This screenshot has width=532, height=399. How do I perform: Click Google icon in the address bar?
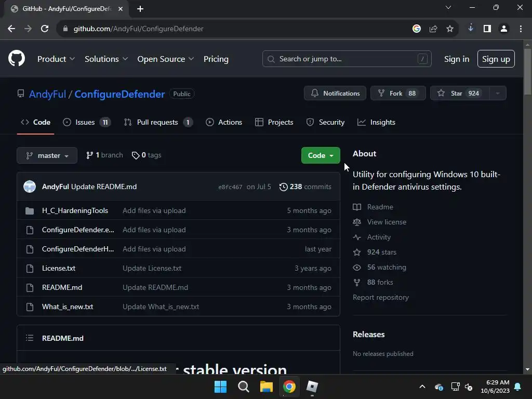point(416,29)
